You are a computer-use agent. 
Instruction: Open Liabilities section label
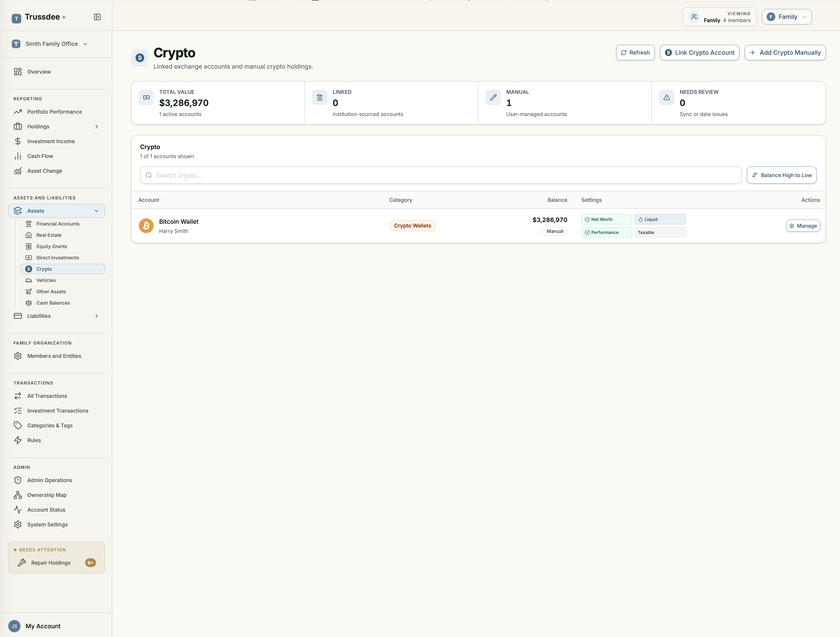pos(39,316)
